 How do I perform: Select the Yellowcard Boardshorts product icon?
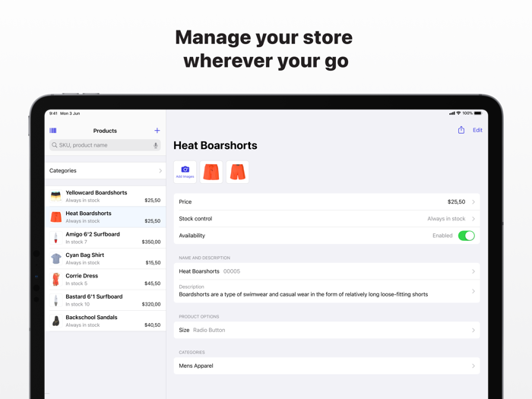point(56,196)
